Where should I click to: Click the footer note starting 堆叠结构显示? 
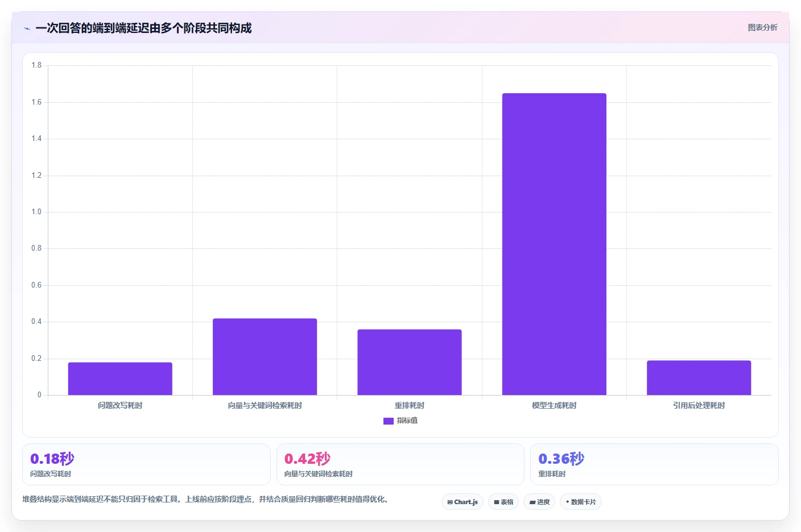point(205,499)
